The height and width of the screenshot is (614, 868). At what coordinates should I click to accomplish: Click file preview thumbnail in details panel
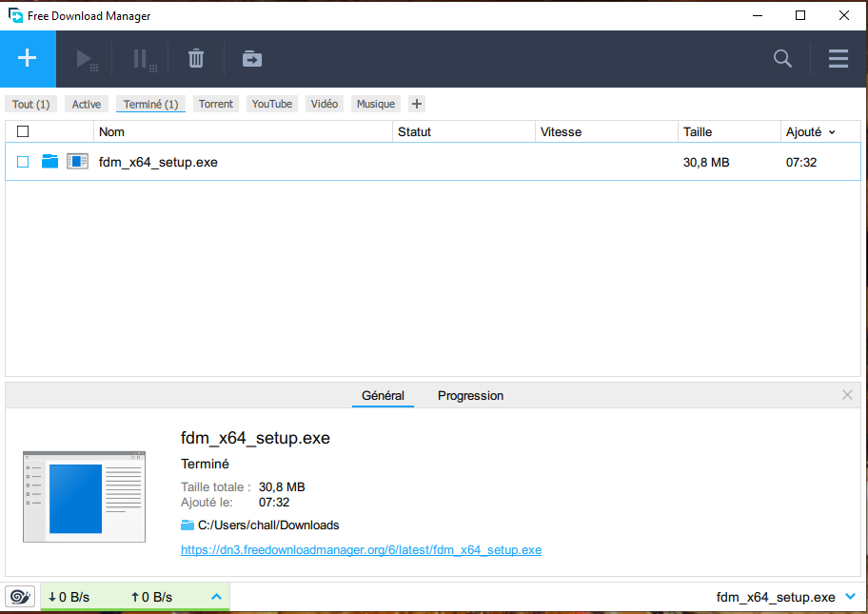click(x=84, y=497)
